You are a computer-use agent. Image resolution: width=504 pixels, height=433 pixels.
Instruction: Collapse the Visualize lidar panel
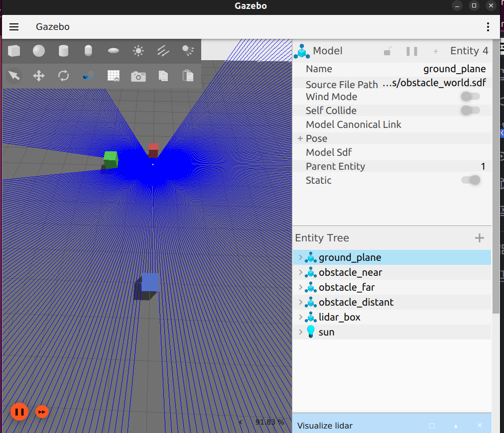[456, 426]
